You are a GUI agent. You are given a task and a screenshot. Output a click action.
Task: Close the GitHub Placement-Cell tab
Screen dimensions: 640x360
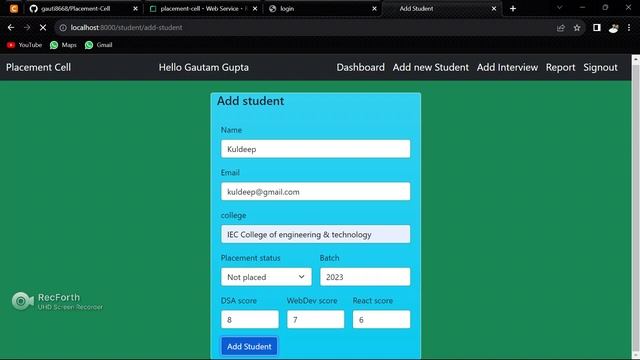point(136,9)
